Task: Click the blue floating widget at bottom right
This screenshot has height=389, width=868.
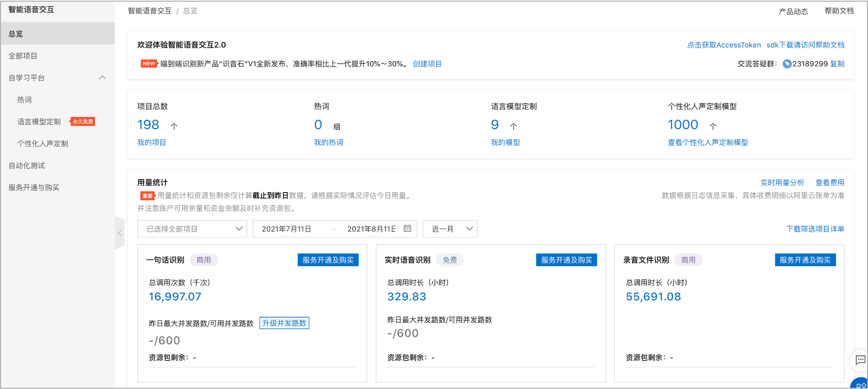Action: point(860,384)
